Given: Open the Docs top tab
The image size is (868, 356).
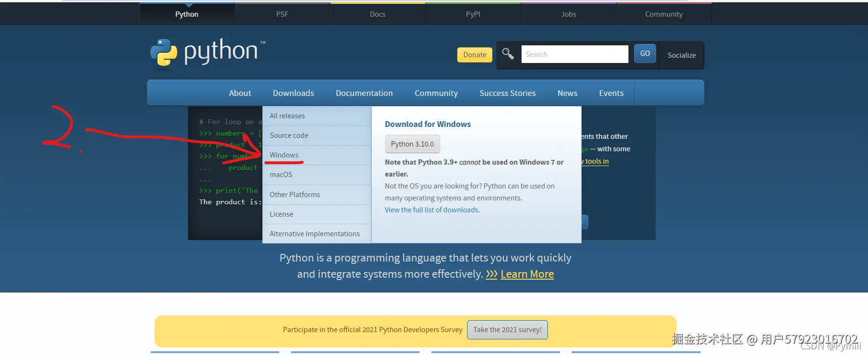Looking at the screenshot, I should [x=377, y=14].
